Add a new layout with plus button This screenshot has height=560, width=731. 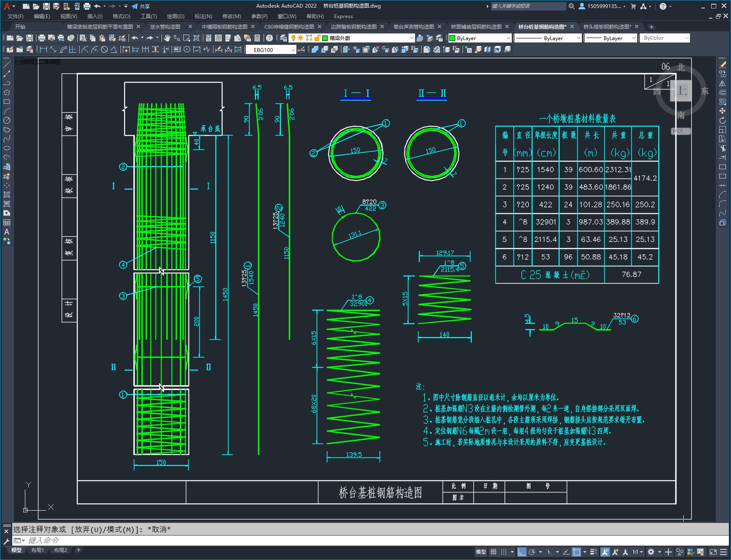[x=78, y=550]
